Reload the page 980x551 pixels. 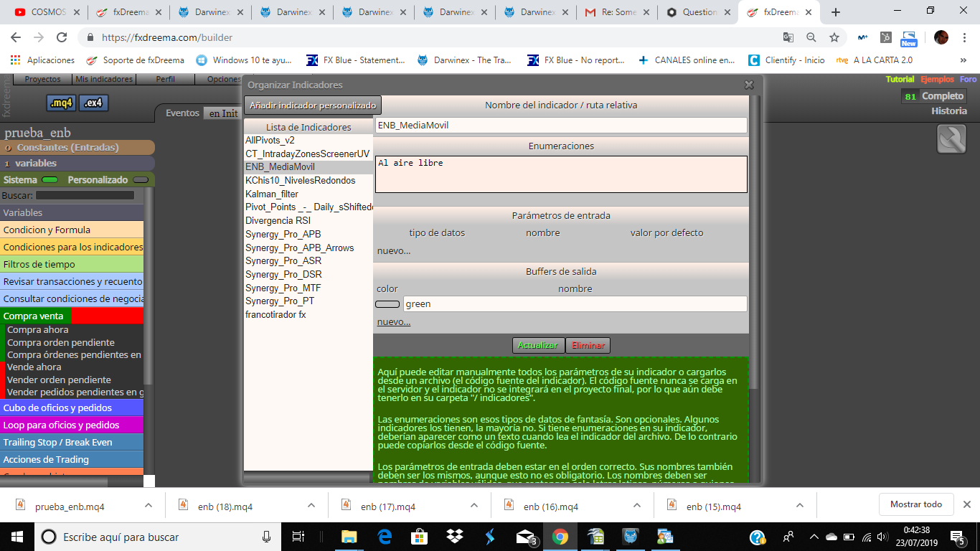coord(62,37)
